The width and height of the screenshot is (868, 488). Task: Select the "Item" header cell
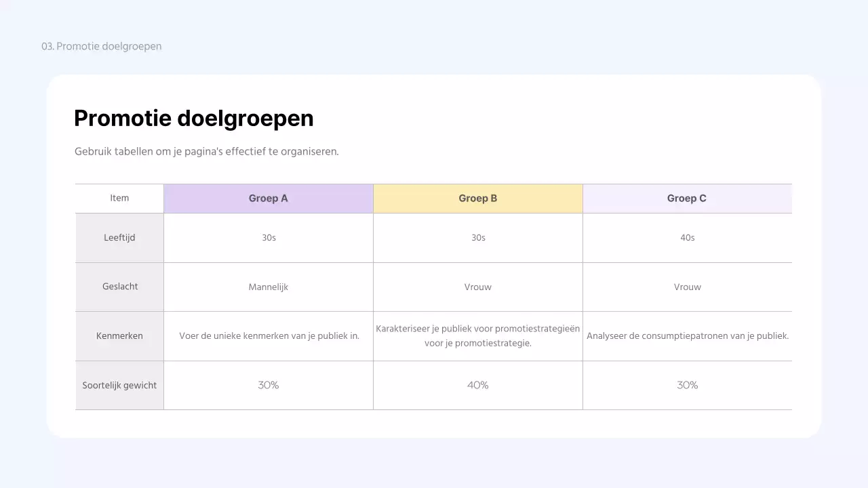[119, 199]
